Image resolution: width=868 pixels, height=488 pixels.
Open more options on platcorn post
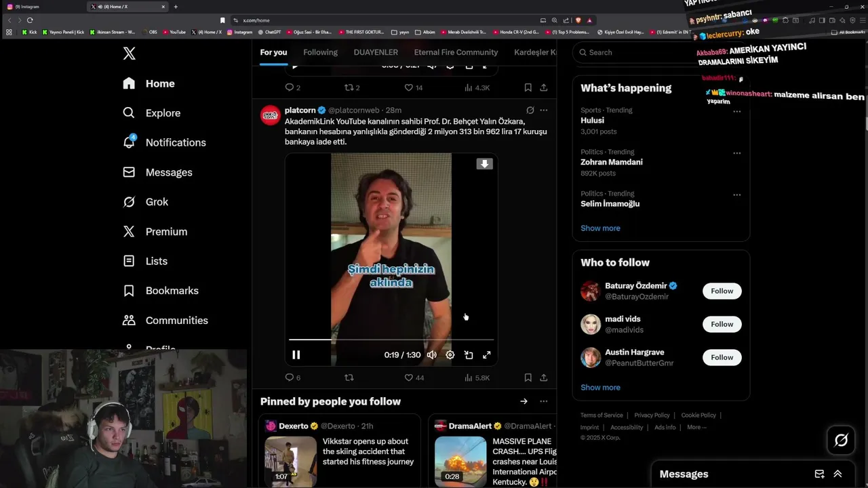point(543,110)
